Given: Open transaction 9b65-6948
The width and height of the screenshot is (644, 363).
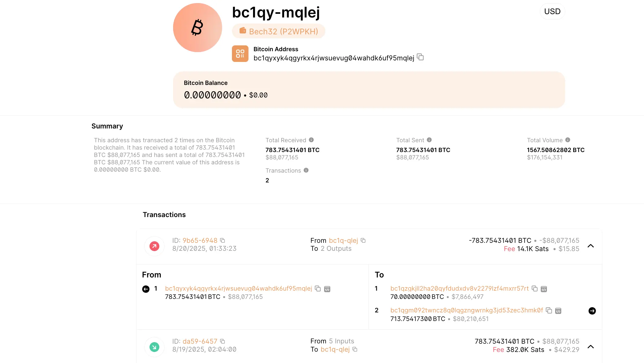Looking at the screenshot, I should [199, 240].
